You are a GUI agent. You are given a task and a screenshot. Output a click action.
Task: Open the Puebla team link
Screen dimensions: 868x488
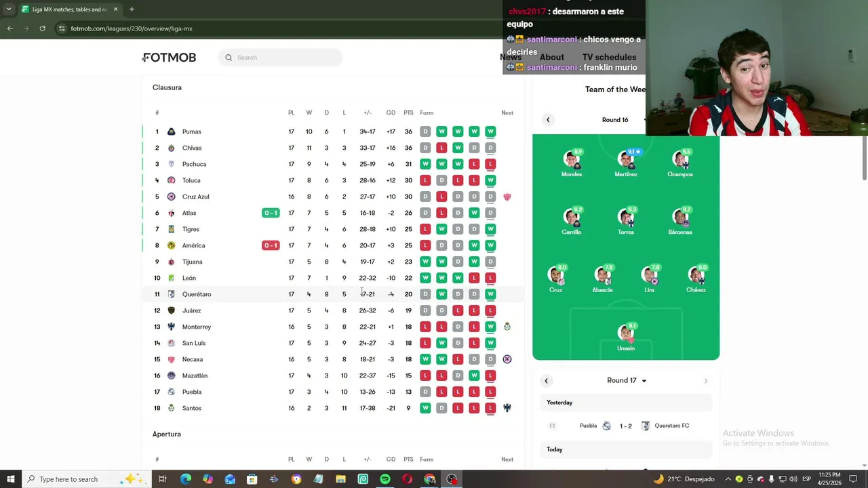tap(192, 392)
